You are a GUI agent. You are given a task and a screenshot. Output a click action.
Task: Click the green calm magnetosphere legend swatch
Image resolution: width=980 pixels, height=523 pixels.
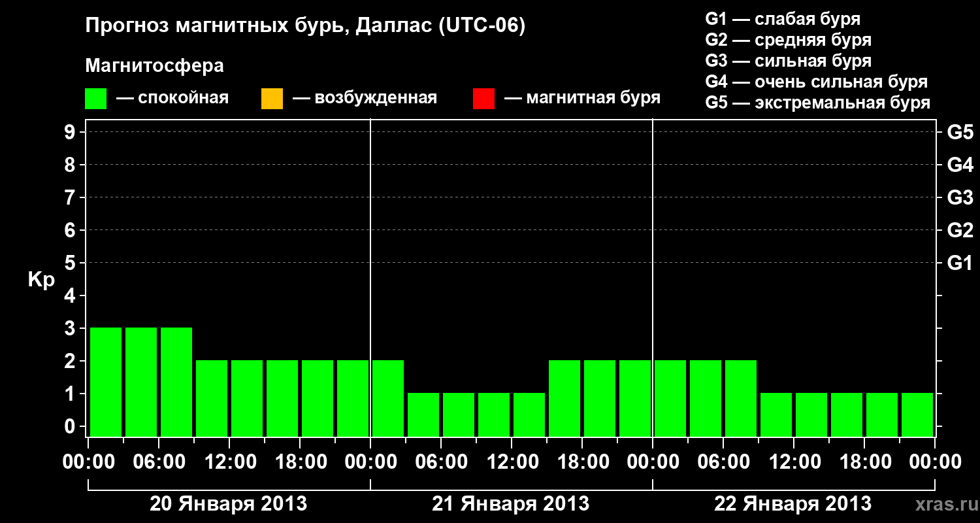[96, 99]
